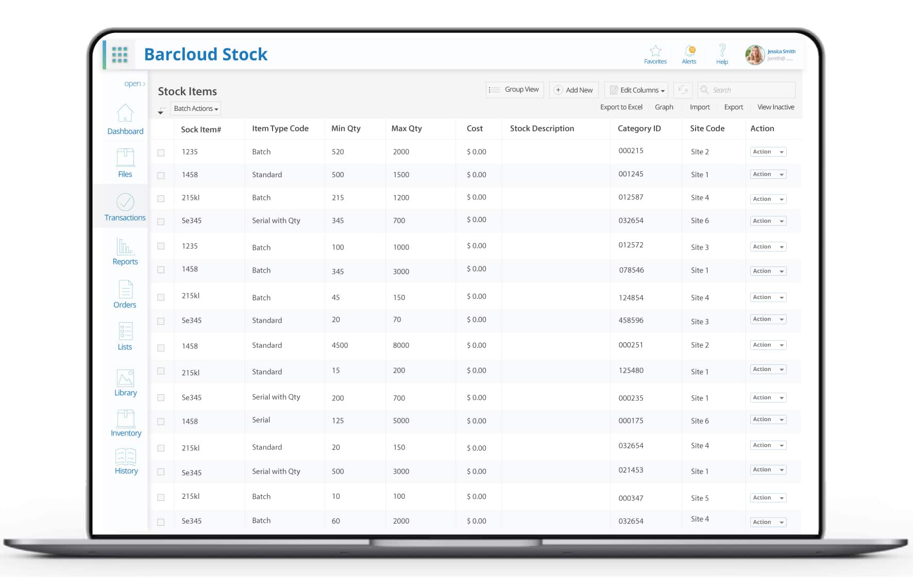Check the box for category 125480 row
The image size is (913, 588).
coord(161,371)
